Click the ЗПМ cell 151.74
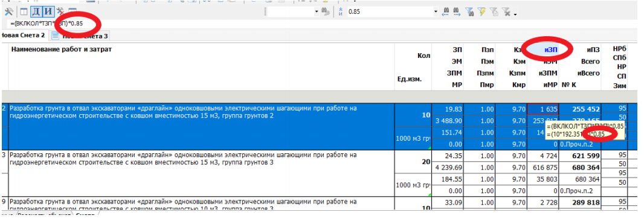This screenshot has width=644, height=221. click(x=447, y=133)
